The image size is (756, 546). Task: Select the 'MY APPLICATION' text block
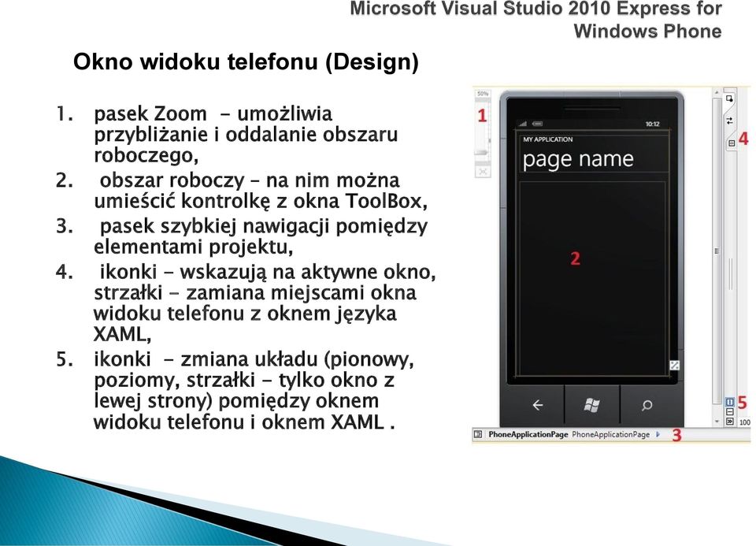548,139
